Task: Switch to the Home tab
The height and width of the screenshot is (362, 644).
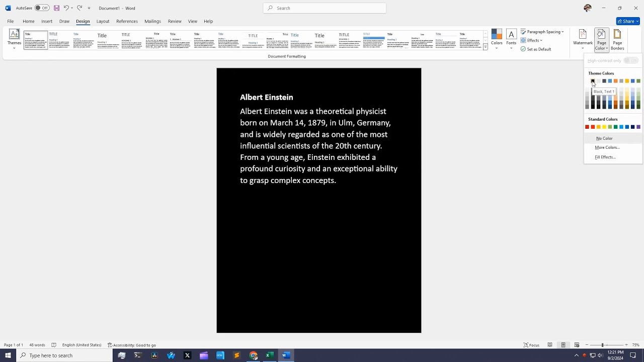Action: coord(28,21)
